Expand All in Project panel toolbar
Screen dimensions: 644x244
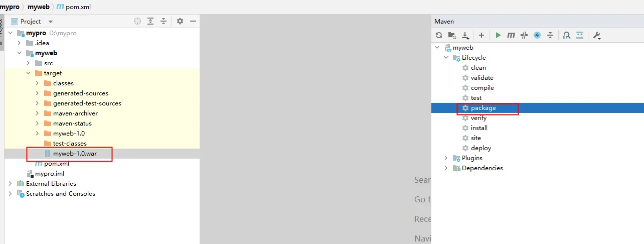[150, 21]
